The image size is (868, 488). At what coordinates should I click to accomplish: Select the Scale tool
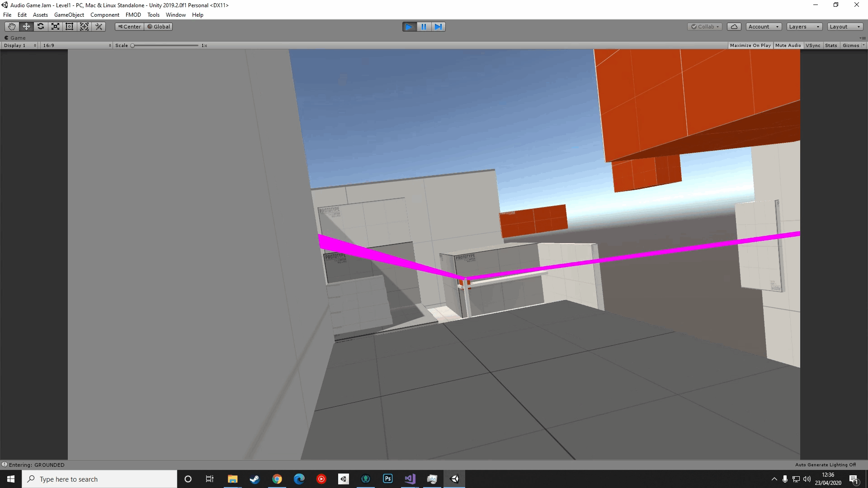(x=55, y=27)
